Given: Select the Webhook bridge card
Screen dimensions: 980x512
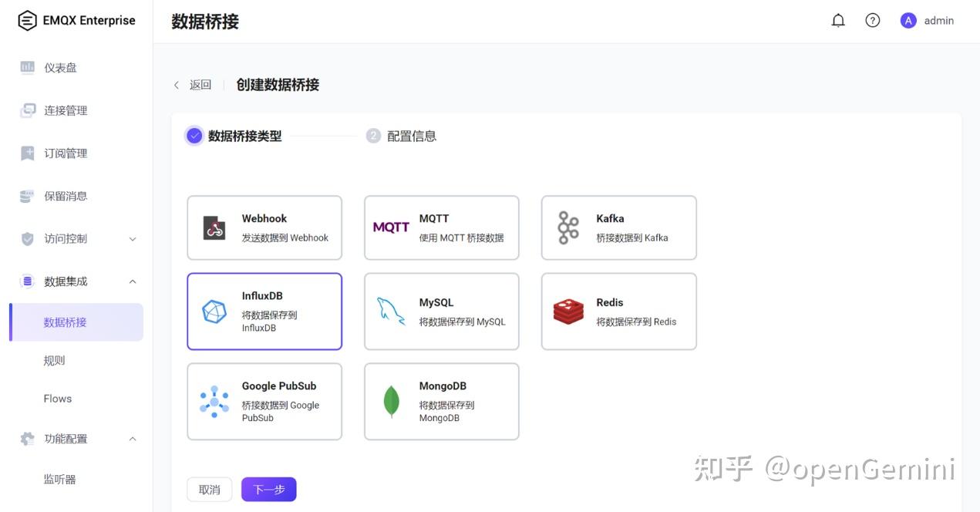Looking at the screenshot, I should click(264, 227).
